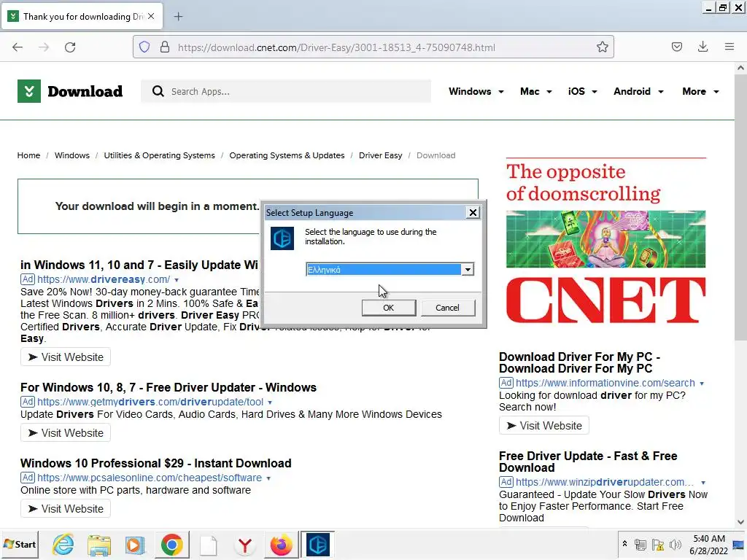747x560 pixels.
Task: Open the Firefox downloads panel
Action: coord(703,47)
